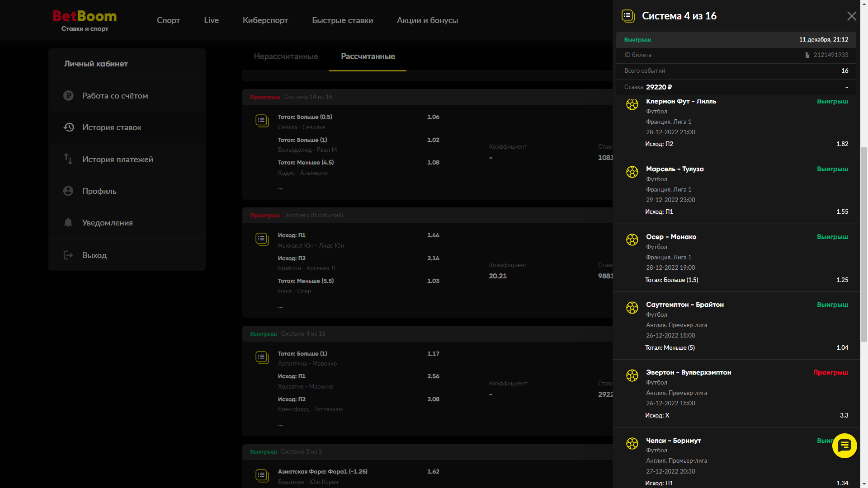Expand ellipsis under Система 4 из 16 bet
The width and height of the screenshot is (868, 488).
tap(280, 424)
